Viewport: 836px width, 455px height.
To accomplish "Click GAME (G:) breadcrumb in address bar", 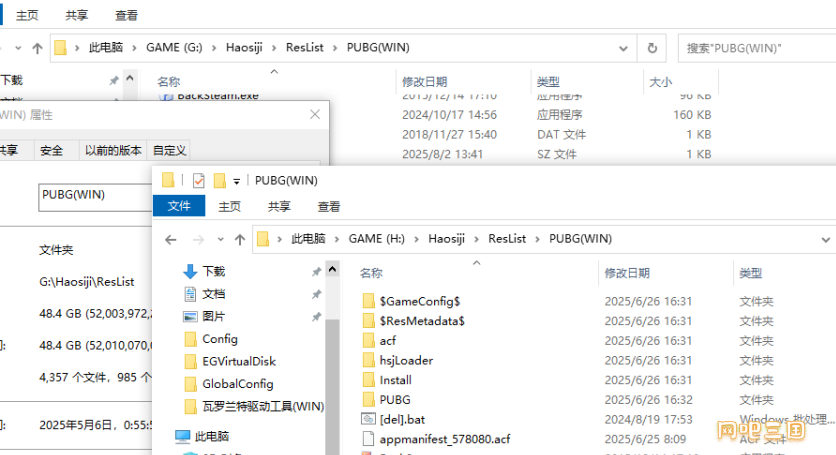I will 174,47.
